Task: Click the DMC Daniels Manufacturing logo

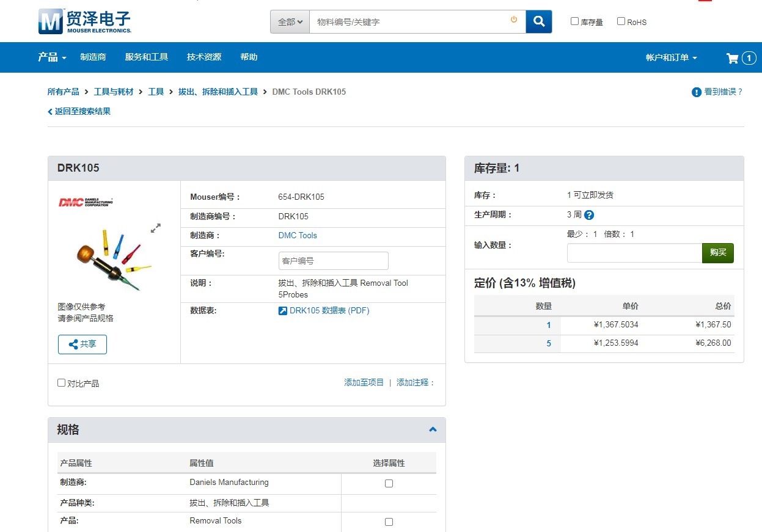Action: click(x=86, y=202)
